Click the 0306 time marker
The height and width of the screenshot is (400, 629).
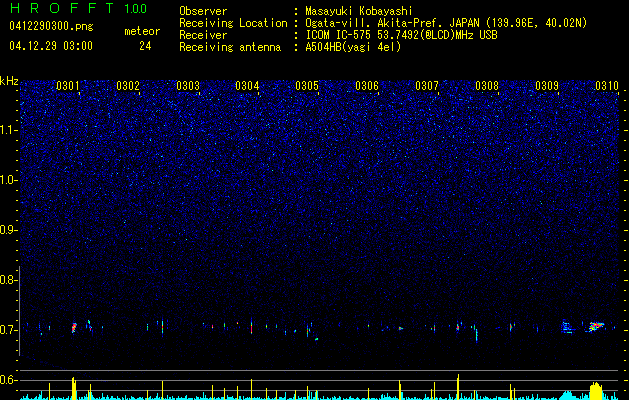(367, 86)
